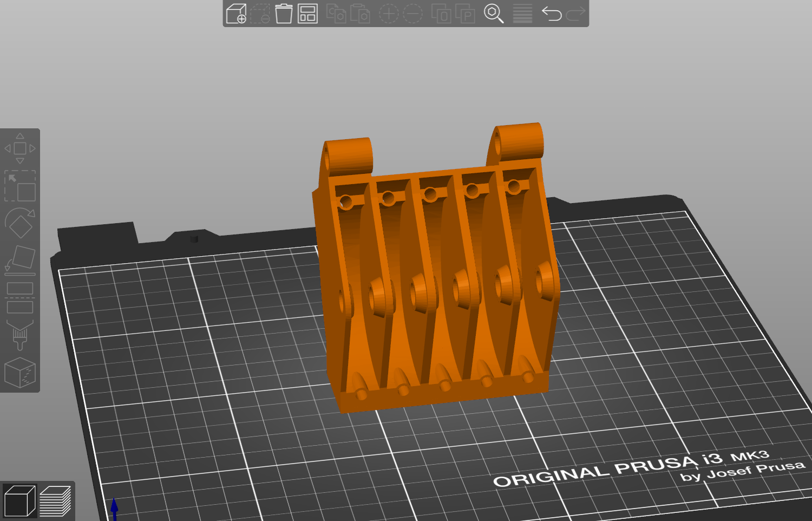Click the Redo arrow
Viewport: 812px width, 521px height.
(x=575, y=14)
